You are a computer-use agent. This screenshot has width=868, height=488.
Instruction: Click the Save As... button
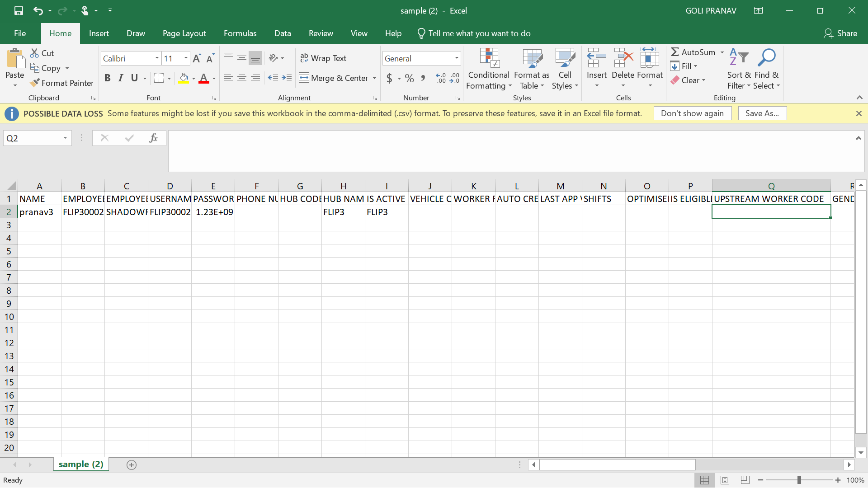coord(762,113)
